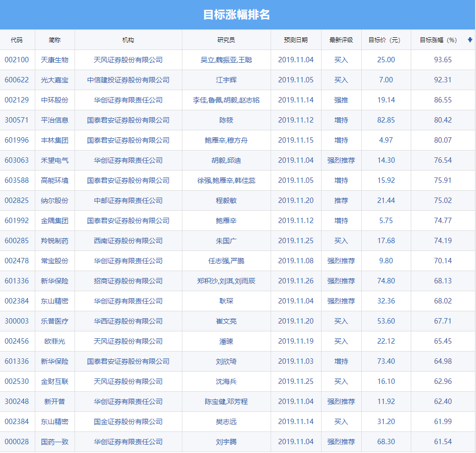
Task: Open stock name 羚锐制药
Action: tap(54, 240)
